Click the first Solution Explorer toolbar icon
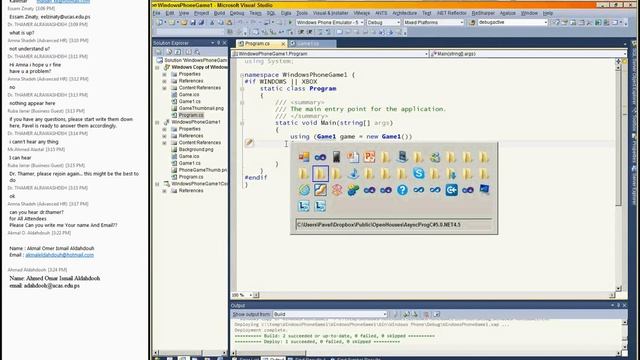 coord(159,52)
